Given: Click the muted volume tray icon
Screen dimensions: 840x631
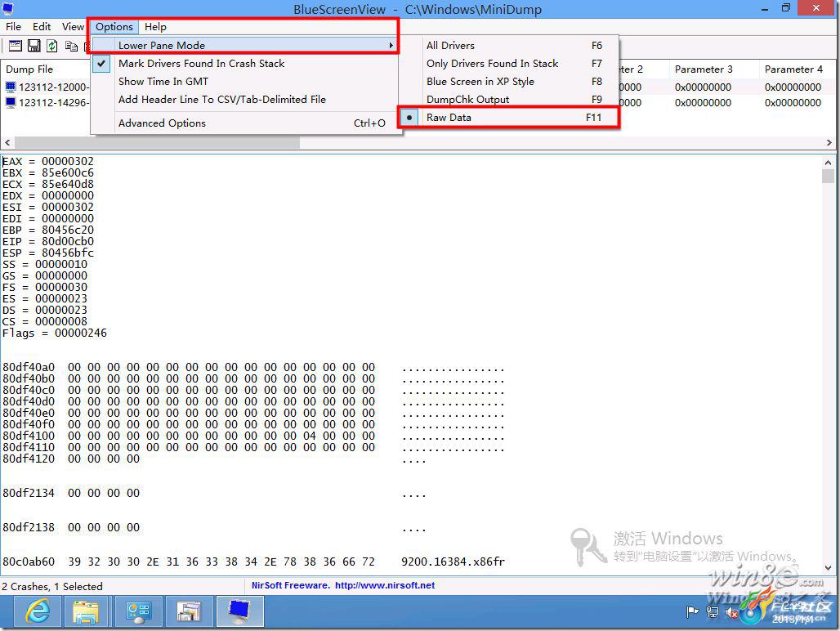Looking at the screenshot, I should (731, 611).
